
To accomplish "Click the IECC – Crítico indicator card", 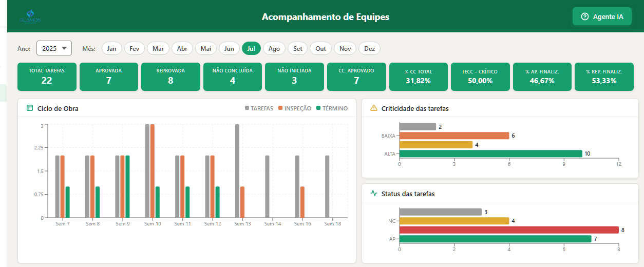I will click(x=480, y=77).
